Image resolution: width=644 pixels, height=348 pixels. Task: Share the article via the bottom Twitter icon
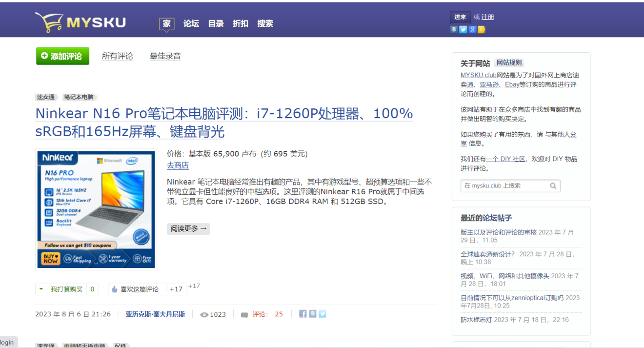(x=322, y=313)
